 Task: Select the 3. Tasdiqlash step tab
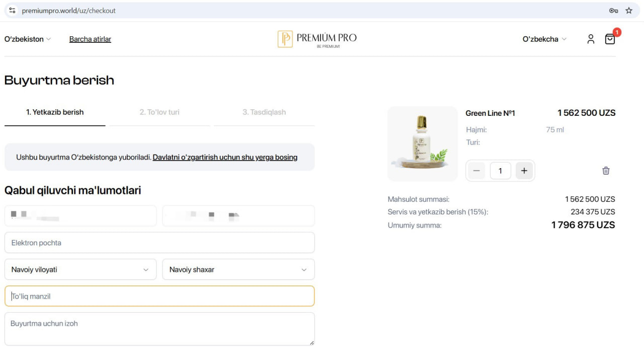pyautogui.click(x=264, y=112)
